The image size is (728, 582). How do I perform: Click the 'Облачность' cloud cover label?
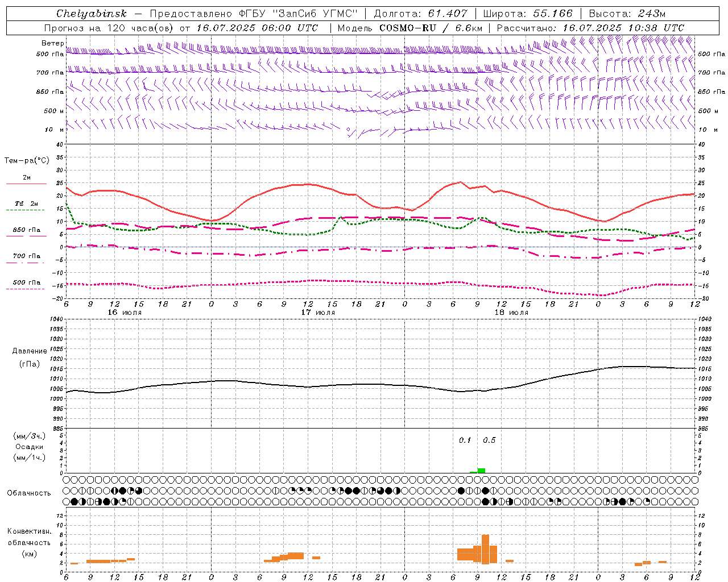(x=29, y=493)
